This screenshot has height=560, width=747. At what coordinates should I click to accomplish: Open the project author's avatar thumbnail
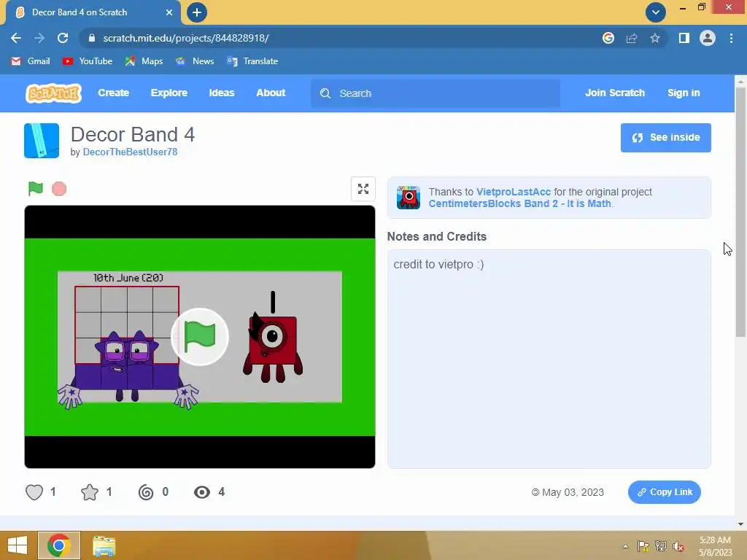[42, 141]
